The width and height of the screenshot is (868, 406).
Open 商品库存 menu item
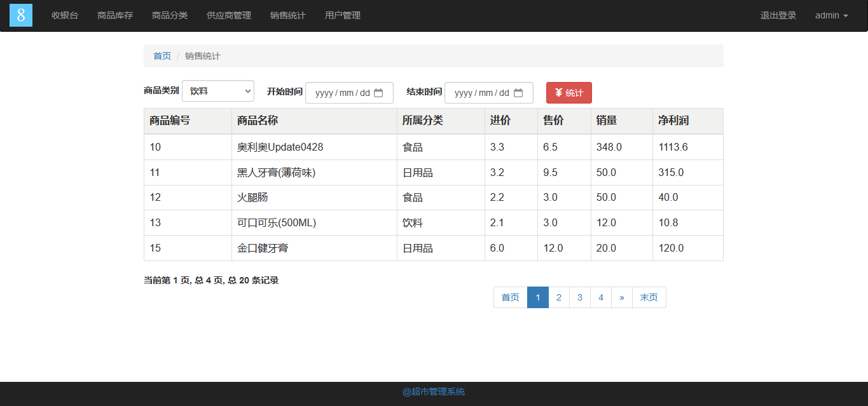pos(115,15)
